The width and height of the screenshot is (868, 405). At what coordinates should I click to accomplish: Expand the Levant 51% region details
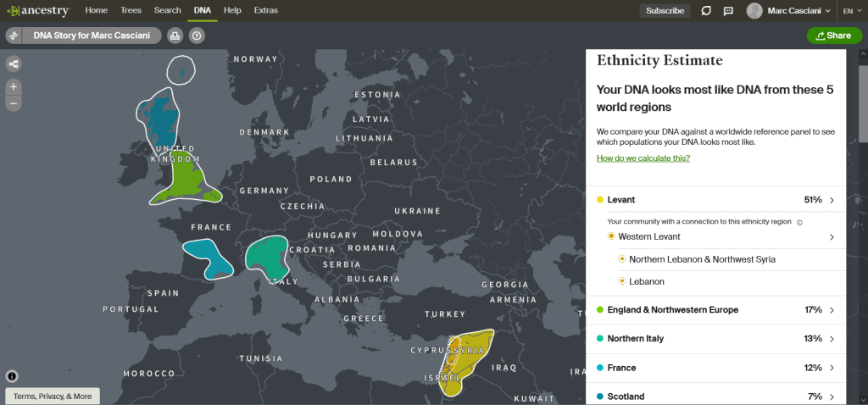pyautogui.click(x=832, y=200)
